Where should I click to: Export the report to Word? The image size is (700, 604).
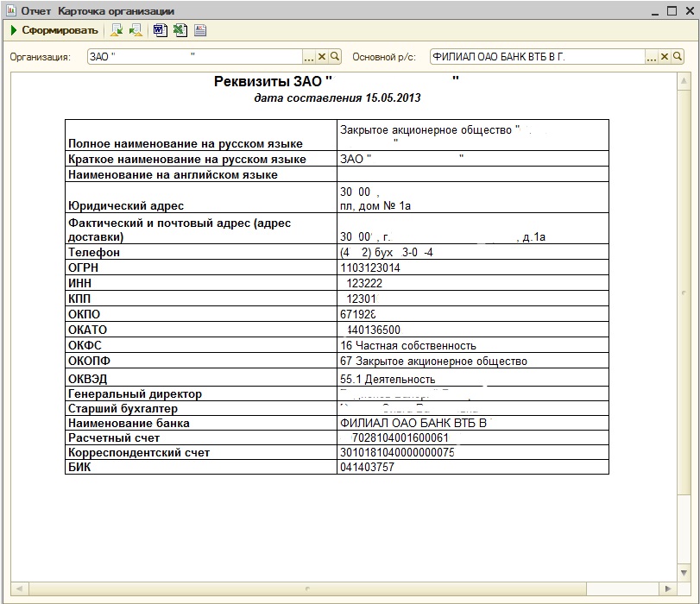click(160, 30)
